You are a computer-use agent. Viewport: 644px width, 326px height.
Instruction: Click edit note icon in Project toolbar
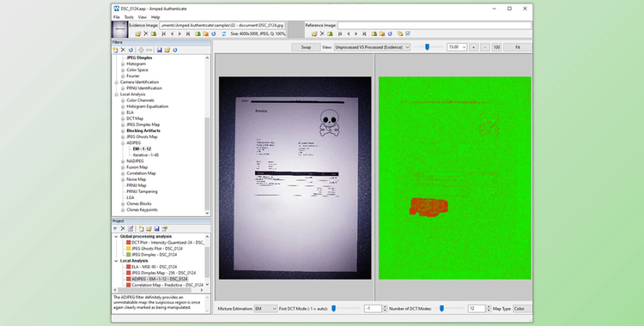[131, 229]
